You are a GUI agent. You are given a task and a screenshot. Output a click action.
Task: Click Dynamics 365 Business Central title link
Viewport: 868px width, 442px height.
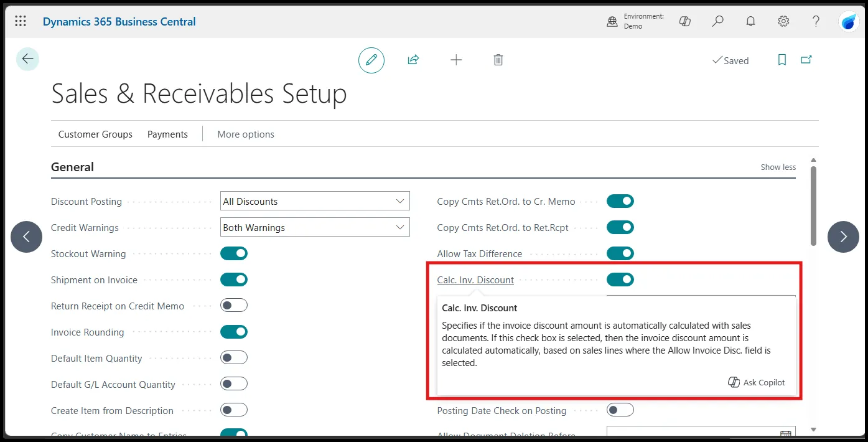[x=119, y=22]
